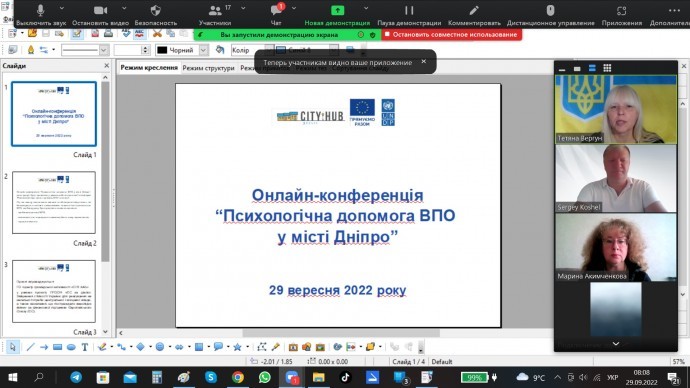Select the ellipse shape tool
This screenshot has width=690, height=388.
coord(71,347)
